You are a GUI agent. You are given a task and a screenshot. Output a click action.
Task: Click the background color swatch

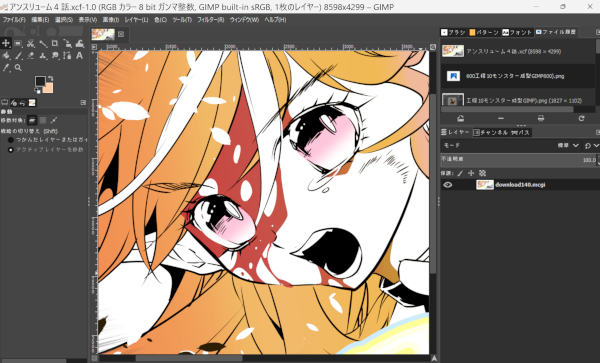click(x=48, y=88)
